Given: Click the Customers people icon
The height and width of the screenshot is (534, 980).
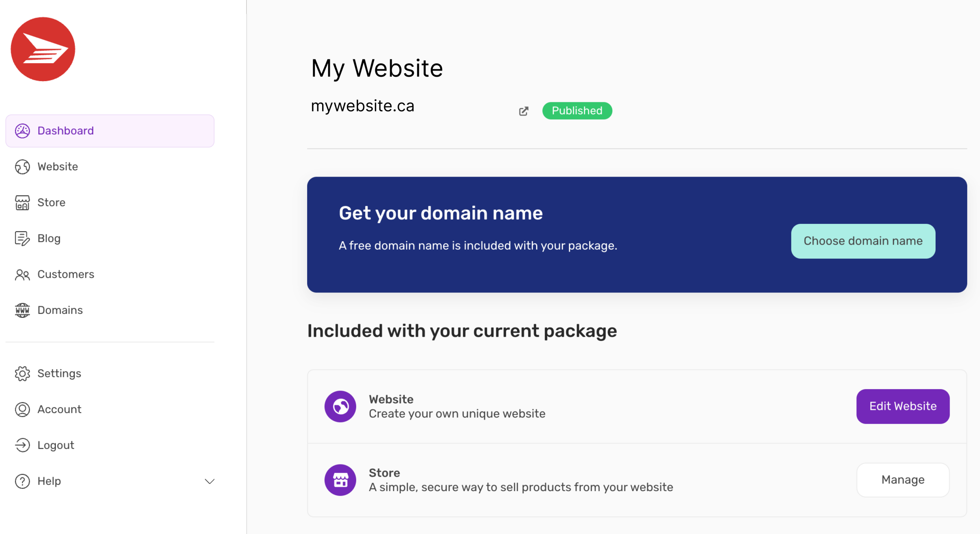Looking at the screenshot, I should pos(22,274).
